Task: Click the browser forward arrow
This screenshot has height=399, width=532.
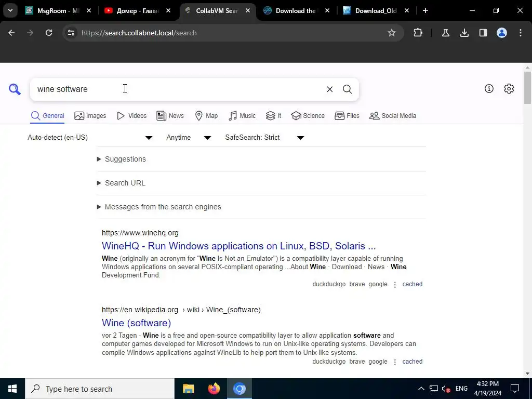Action: [30, 33]
